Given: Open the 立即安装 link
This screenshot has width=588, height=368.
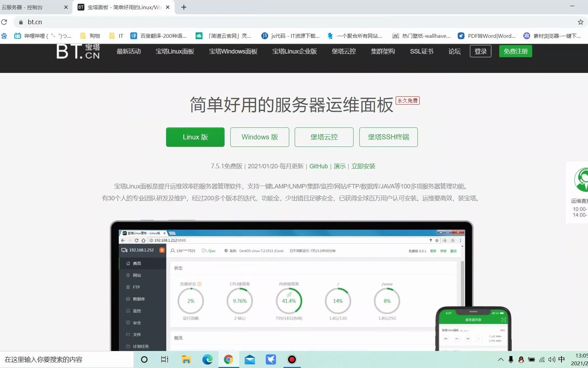Looking at the screenshot, I should pos(363,166).
